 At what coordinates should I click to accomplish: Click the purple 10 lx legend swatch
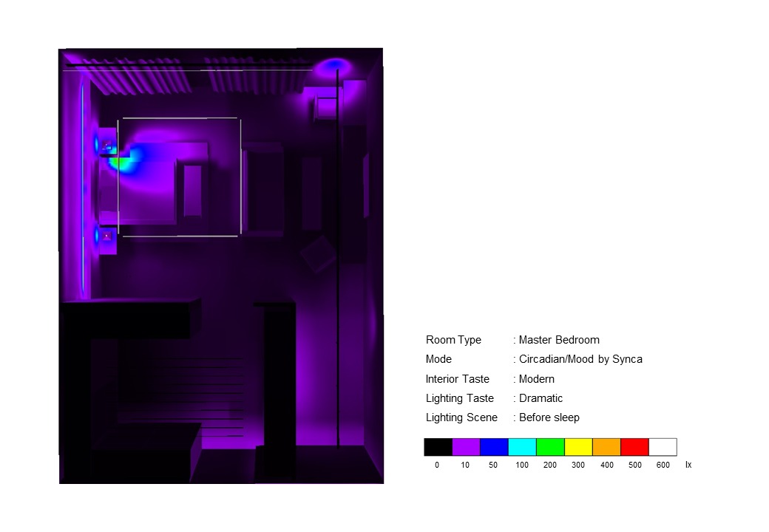(x=466, y=447)
